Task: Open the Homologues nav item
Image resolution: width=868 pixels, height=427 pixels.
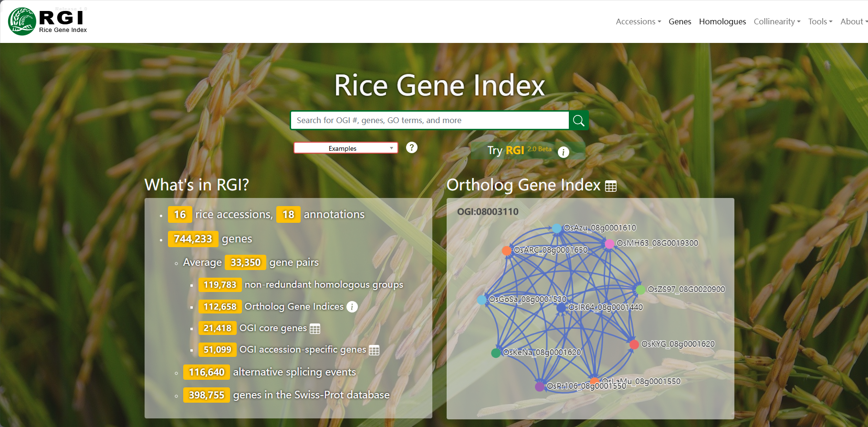Action: (x=722, y=21)
